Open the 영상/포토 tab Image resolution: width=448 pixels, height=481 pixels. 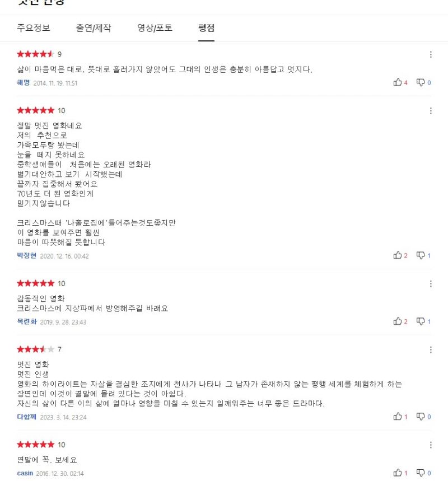(x=155, y=28)
